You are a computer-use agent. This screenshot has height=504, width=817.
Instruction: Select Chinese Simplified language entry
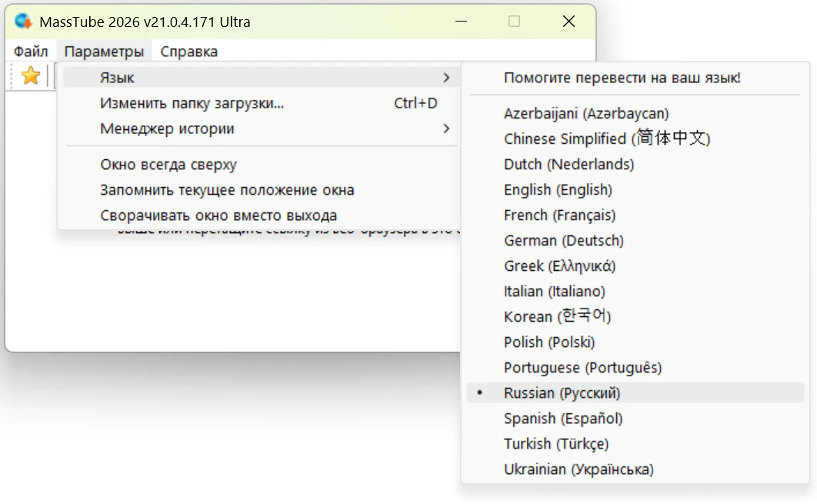click(606, 139)
